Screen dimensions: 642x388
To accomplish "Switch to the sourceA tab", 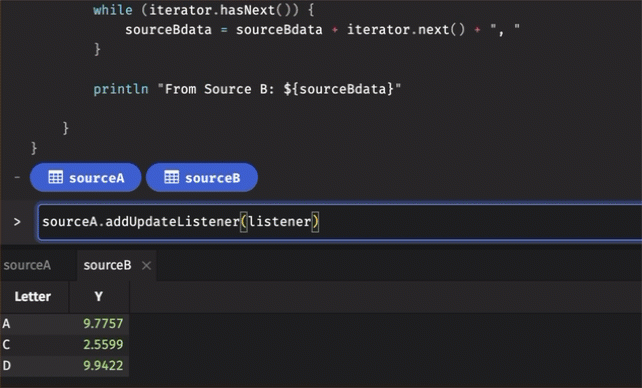I will [x=27, y=265].
